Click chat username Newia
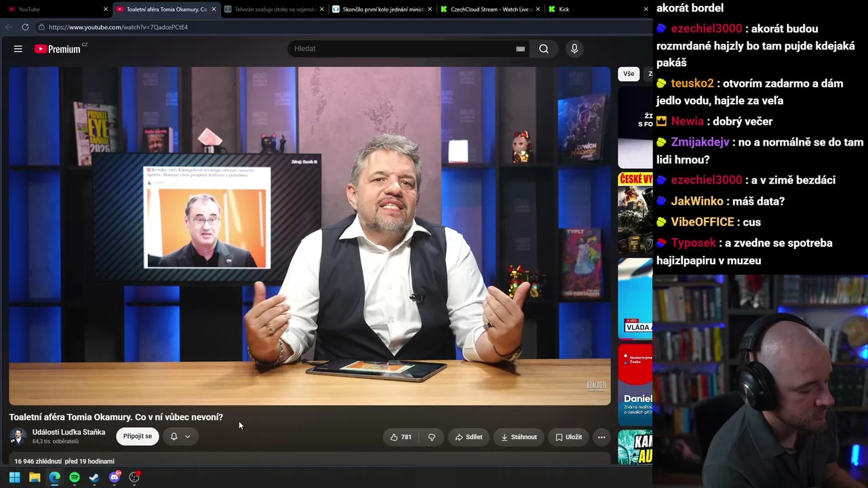 (x=687, y=121)
